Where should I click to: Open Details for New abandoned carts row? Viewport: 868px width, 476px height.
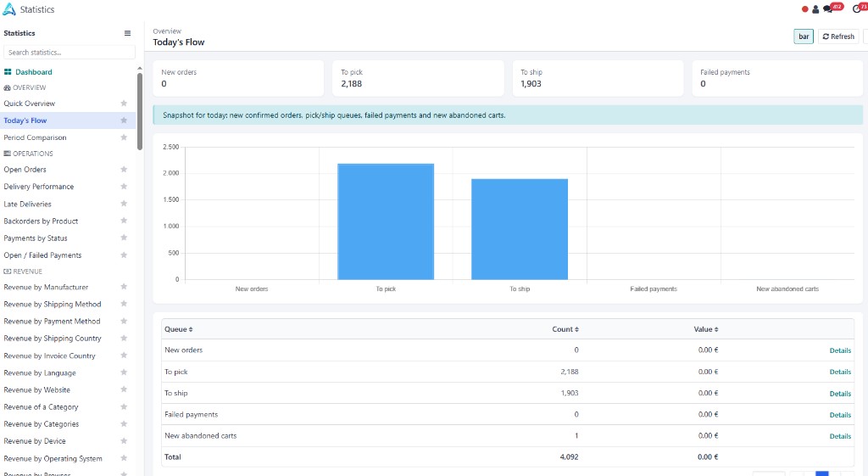tap(840, 436)
